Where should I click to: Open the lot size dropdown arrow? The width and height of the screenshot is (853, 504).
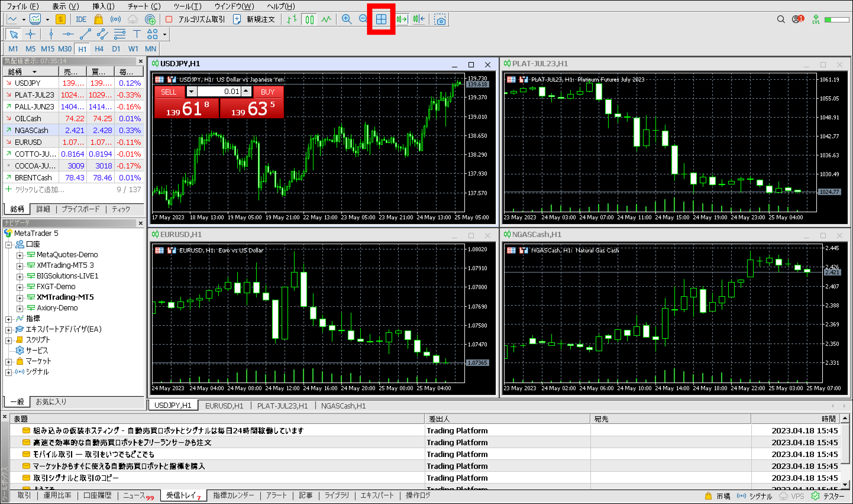click(x=191, y=92)
